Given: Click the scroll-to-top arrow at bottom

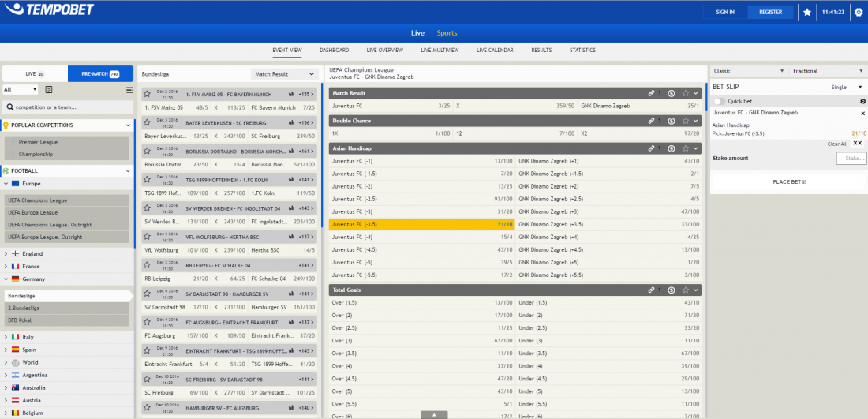Looking at the screenshot, I should coord(434,414).
